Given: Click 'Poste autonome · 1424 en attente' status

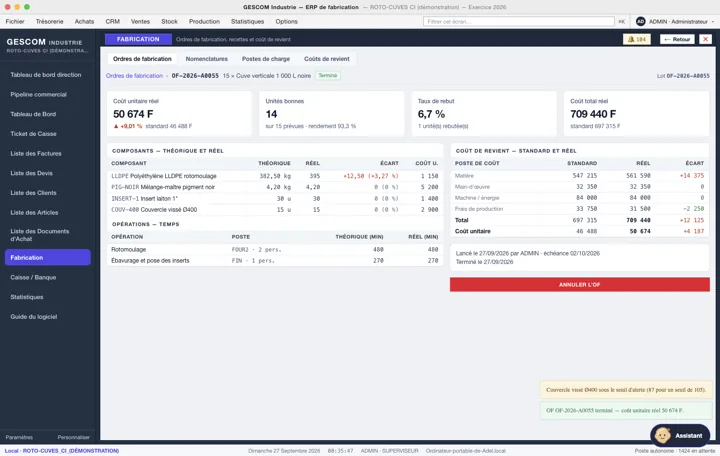Looking at the screenshot, I should coord(675,451).
